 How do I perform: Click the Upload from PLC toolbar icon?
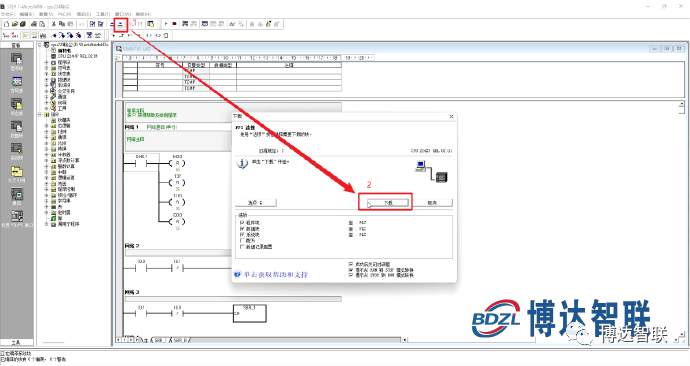click(112, 24)
